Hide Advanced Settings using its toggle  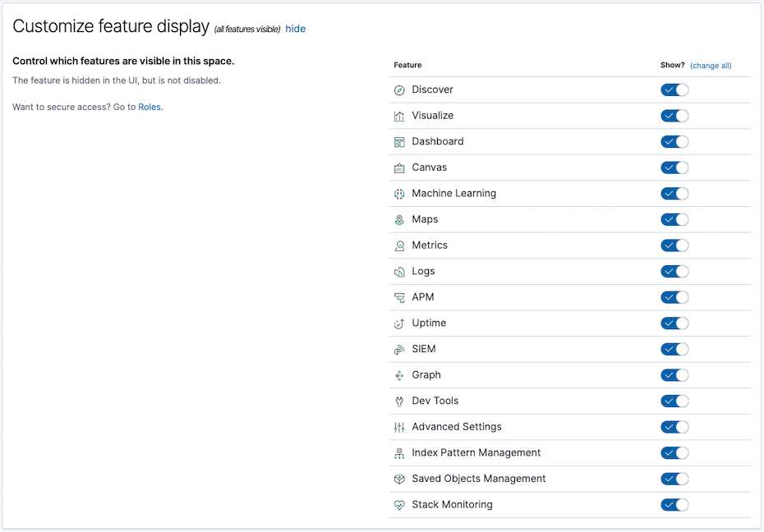coord(674,427)
